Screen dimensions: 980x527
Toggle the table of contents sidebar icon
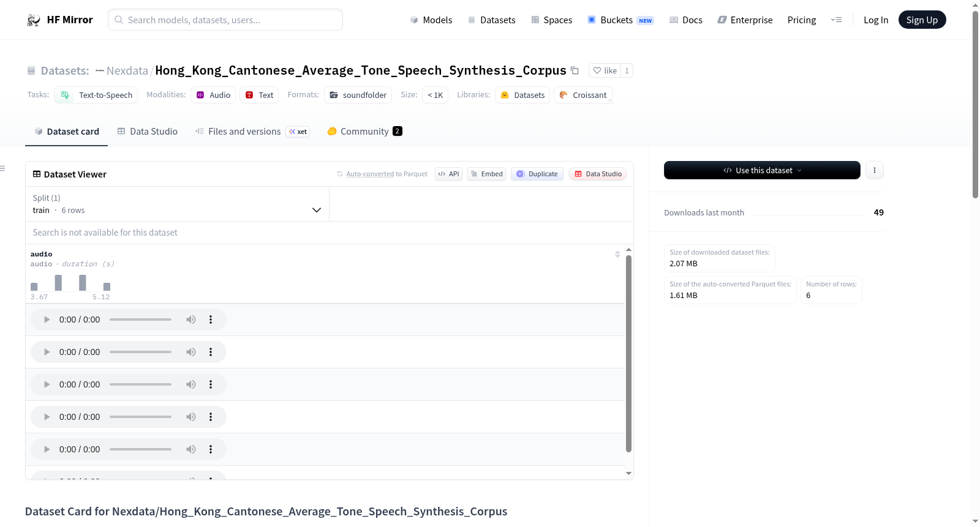click(2, 168)
